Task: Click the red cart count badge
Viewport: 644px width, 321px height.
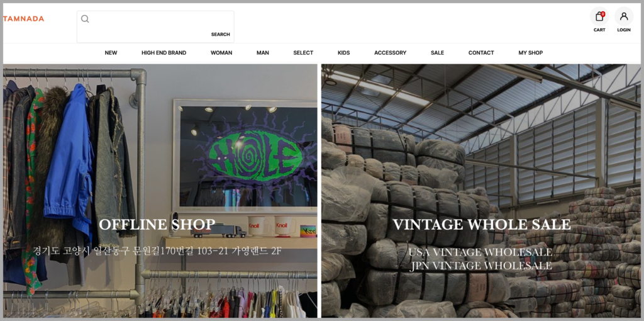Action: tap(603, 14)
